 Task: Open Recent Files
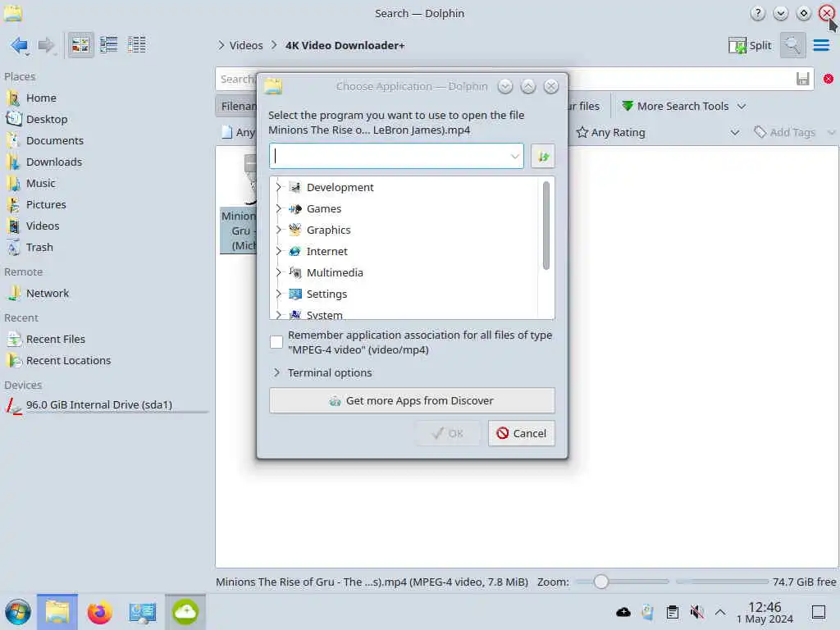point(55,340)
